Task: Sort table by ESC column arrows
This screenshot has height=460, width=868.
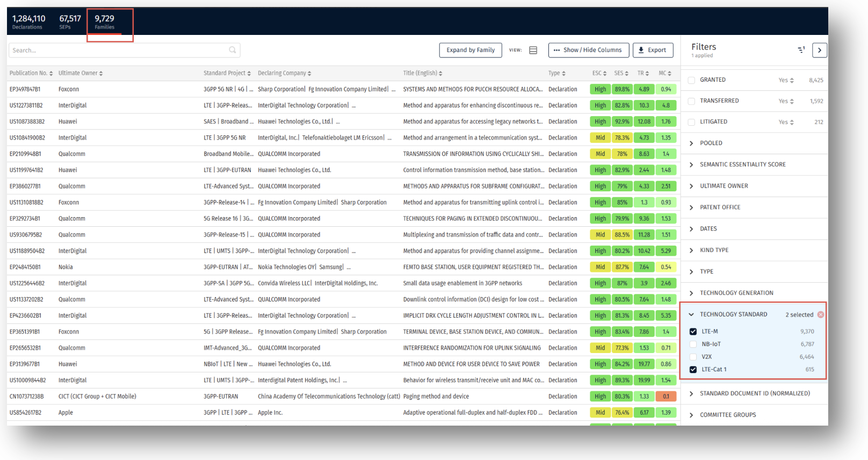Action: [x=605, y=74]
